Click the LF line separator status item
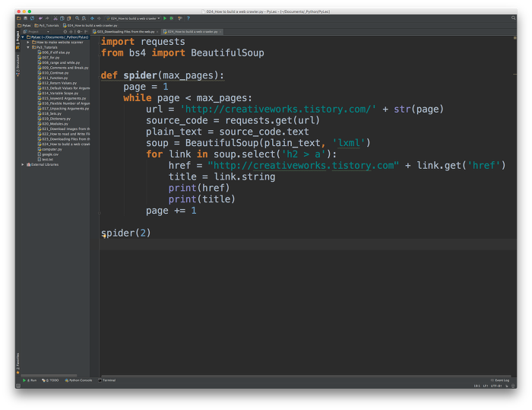 pos(486,386)
